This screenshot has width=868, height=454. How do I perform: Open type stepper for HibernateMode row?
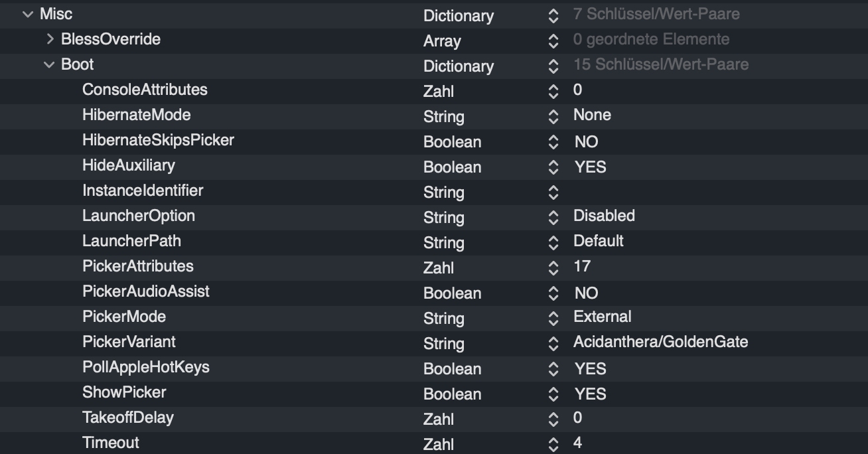[553, 116]
